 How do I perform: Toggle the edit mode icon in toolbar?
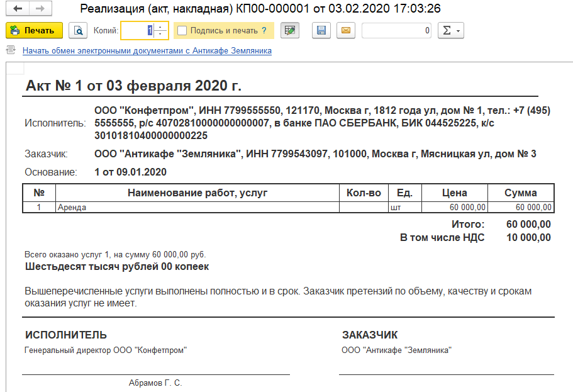pos(290,30)
